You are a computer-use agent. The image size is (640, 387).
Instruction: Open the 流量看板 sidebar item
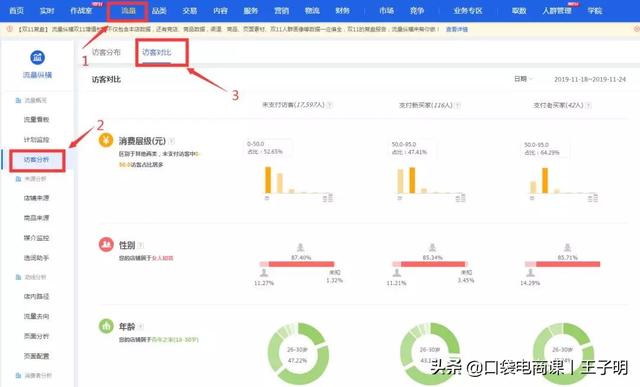coord(36,119)
